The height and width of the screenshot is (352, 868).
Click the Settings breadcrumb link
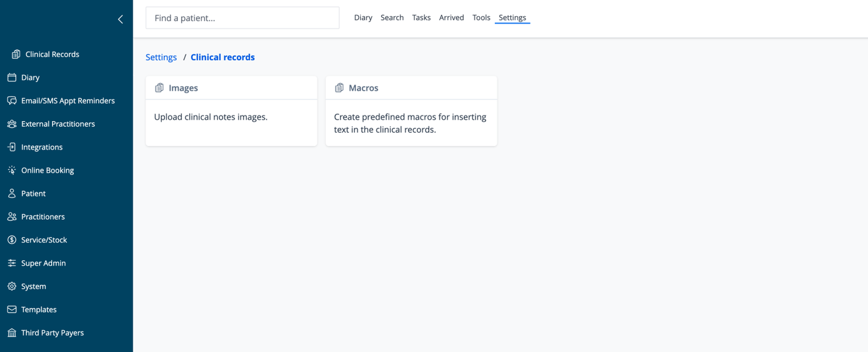161,57
